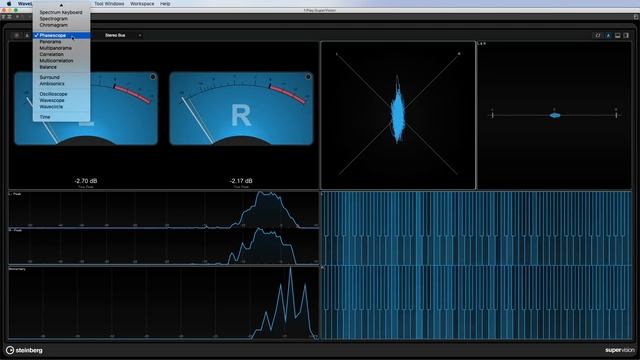Select the R channel VU meter module
Viewport: 640px width, 360px height.
(241, 109)
